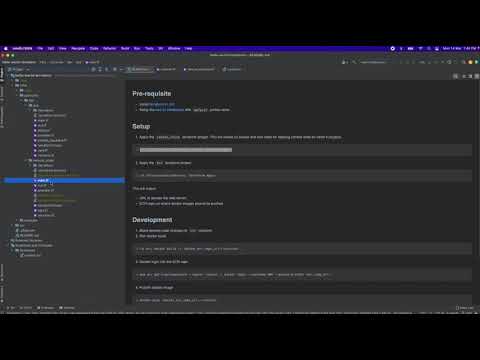Click the Pre-requisite heading

coord(152,94)
